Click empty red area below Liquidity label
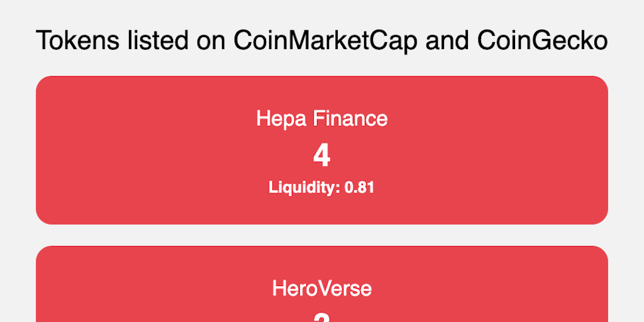This screenshot has height=322, width=644. (x=322, y=210)
